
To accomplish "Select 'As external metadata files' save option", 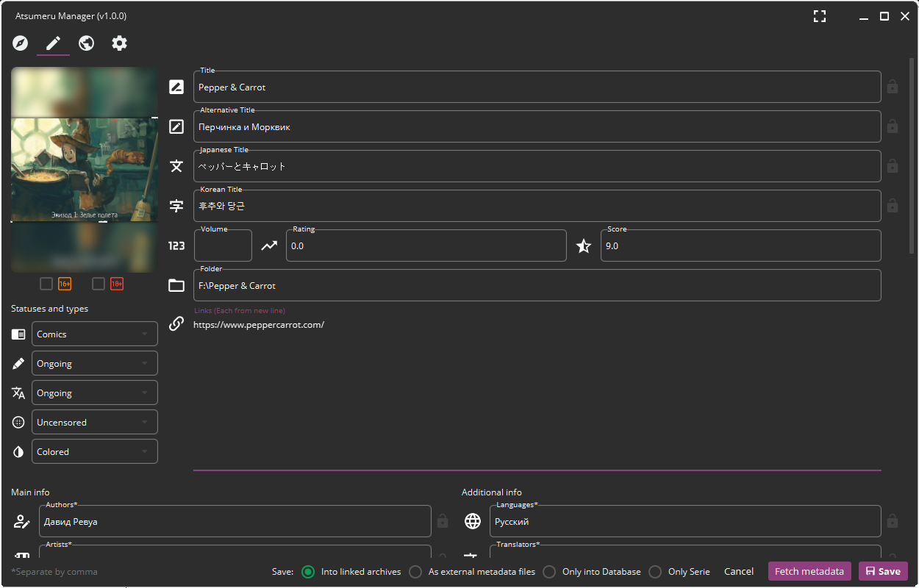I will click(x=415, y=571).
